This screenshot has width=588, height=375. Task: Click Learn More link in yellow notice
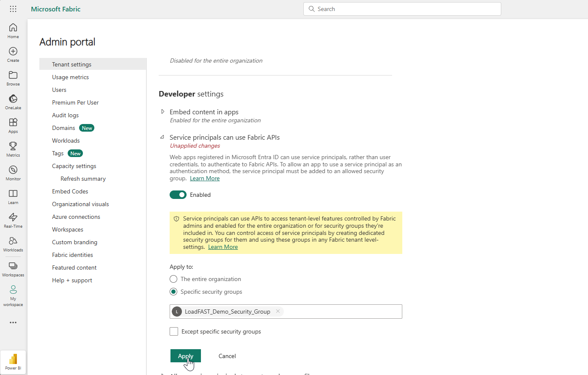tap(223, 247)
